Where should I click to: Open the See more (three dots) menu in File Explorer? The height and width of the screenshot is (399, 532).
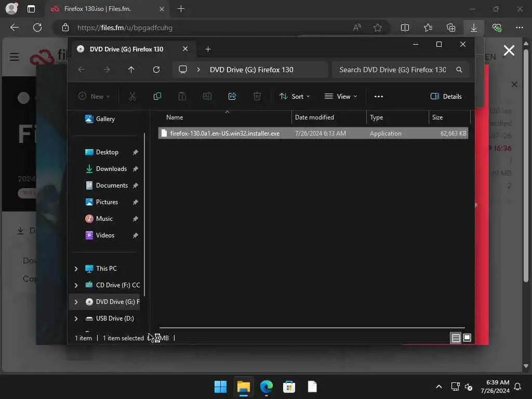pyautogui.click(x=379, y=96)
